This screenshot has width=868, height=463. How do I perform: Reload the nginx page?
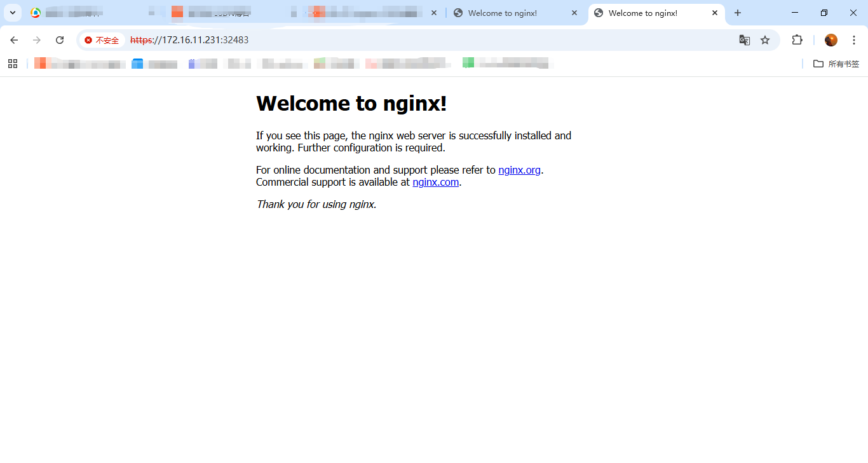[x=60, y=40]
